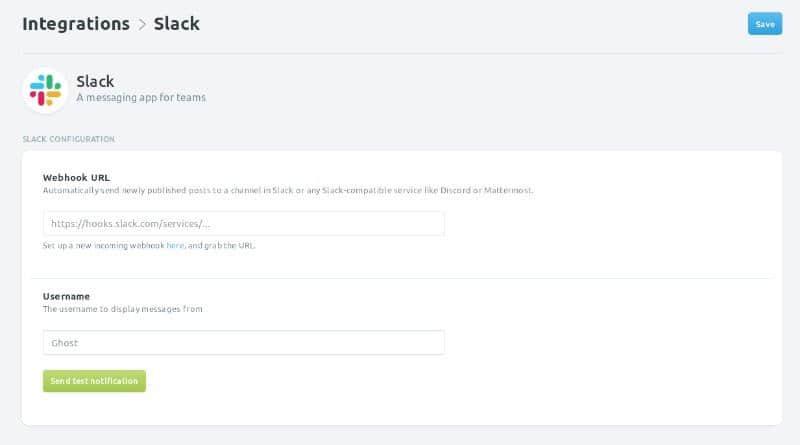Go back to Integrations via breadcrumb
The width and height of the screenshot is (800, 445).
click(x=76, y=23)
